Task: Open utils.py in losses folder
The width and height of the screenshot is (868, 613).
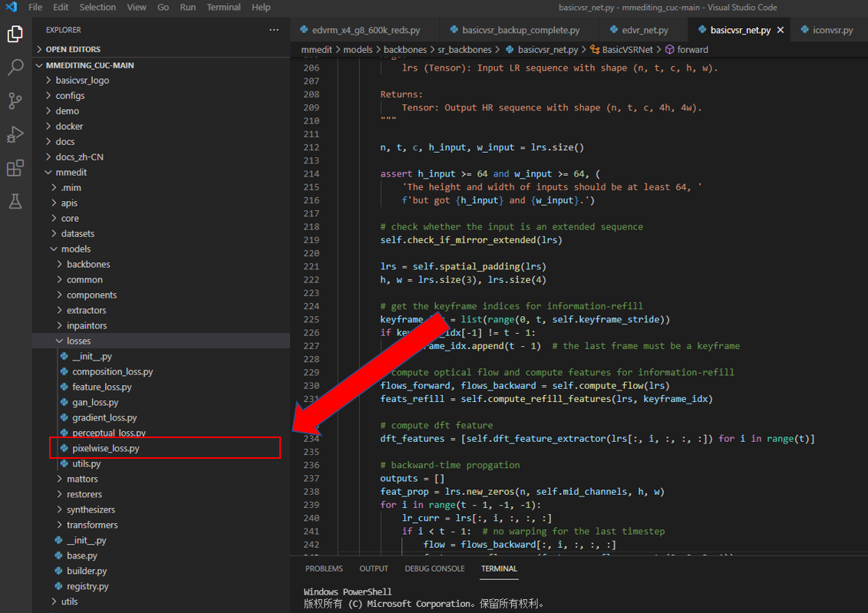Action: [x=161, y=463]
